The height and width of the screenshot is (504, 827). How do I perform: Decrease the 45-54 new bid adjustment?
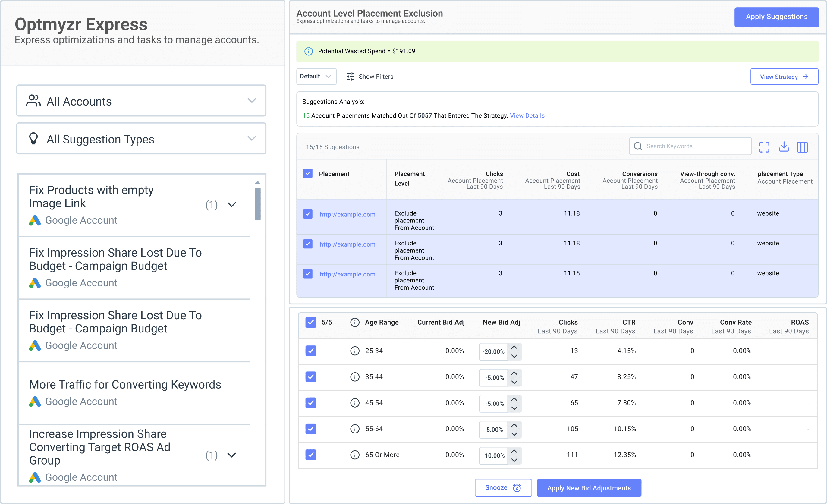click(514, 408)
